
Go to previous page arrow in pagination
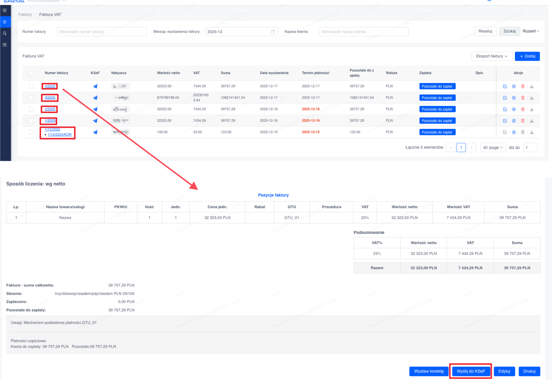[x=451, y=148]
